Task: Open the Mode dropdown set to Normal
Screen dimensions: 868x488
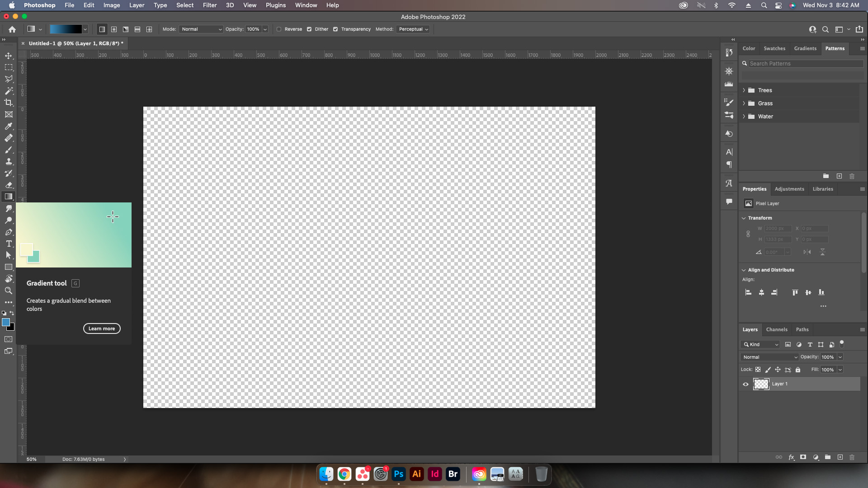Action: pos(201,29)
